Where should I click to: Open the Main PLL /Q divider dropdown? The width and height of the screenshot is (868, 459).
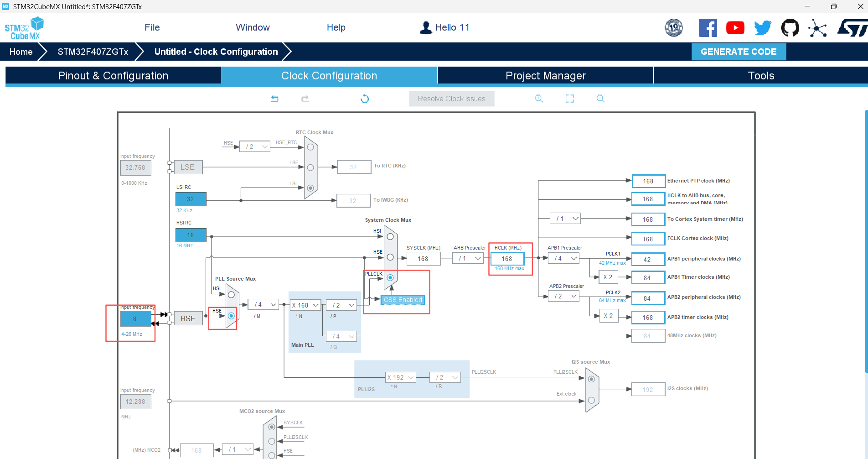(341, 336)
